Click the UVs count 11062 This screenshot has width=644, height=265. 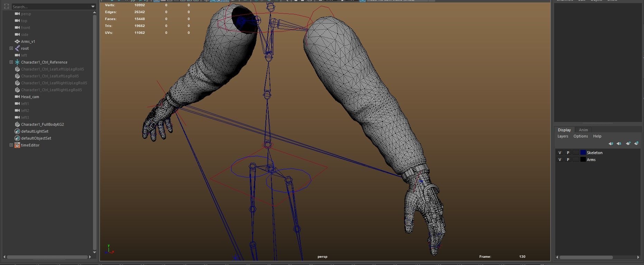click(x=140, y=33)
